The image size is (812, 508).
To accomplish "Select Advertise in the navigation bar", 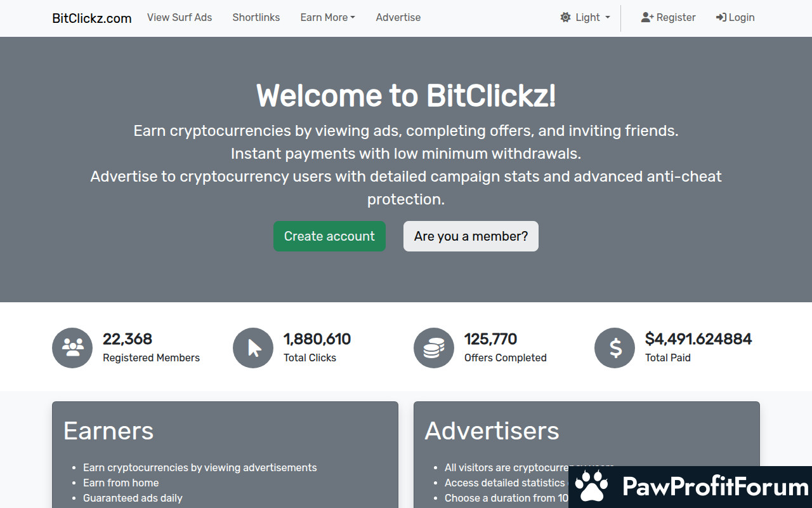I will (398, 18).
